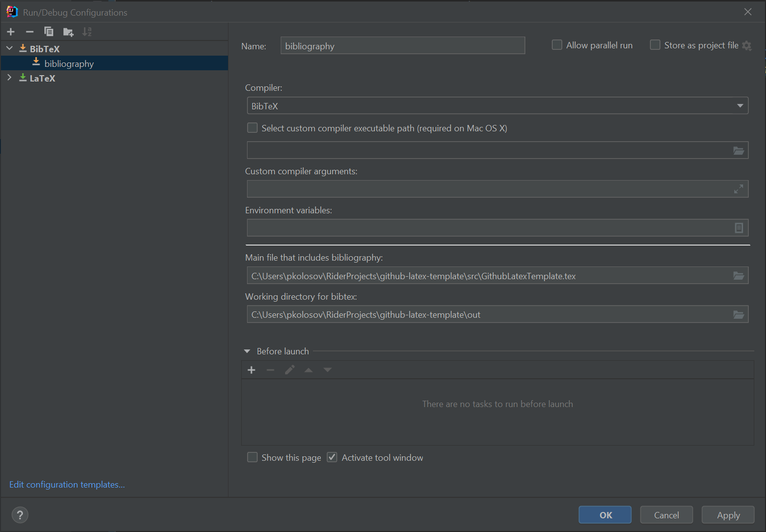Tick Select custom compiler executable path
Viewport: 766px width, 532px height.
252,128
